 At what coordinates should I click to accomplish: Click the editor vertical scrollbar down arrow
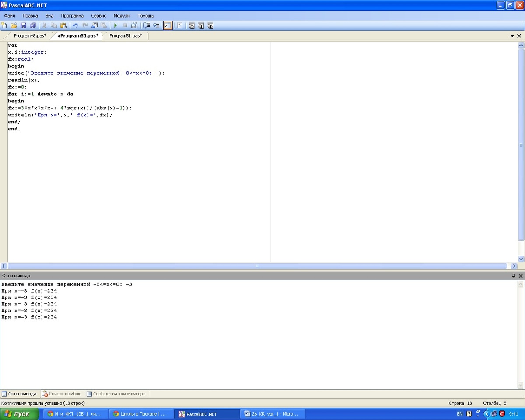[x=521, y=259]
